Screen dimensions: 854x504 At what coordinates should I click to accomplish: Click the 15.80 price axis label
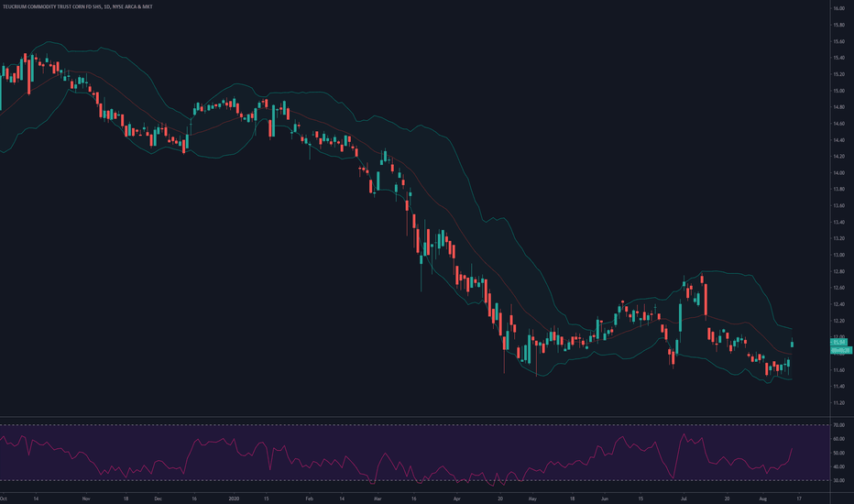point(838,25)
